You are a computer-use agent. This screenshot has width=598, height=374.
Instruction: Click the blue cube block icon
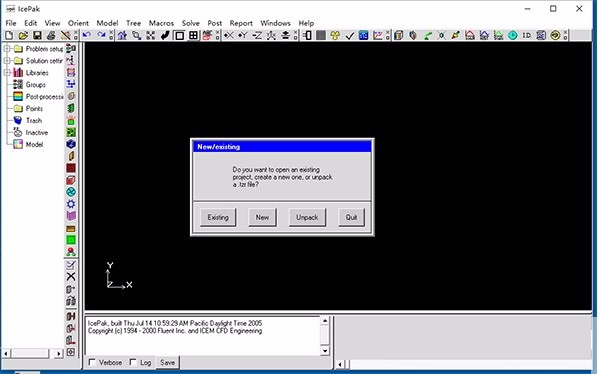point(71,144)
